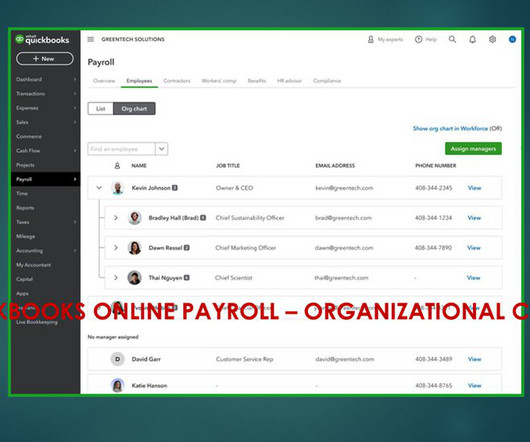Click the QuickBooks logo
The width and height of the screenshot is (530, 442).
coord(42,40)
